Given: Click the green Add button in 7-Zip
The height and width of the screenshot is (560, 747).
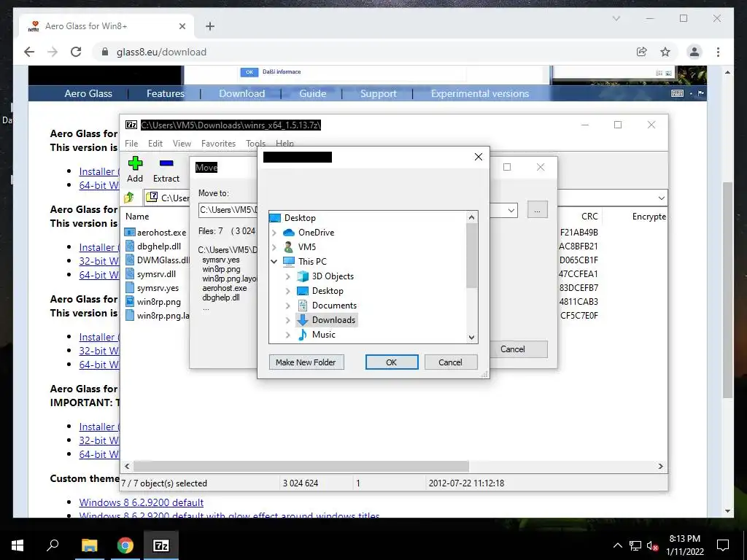Looking at the screenshot, I should (135, 169).
